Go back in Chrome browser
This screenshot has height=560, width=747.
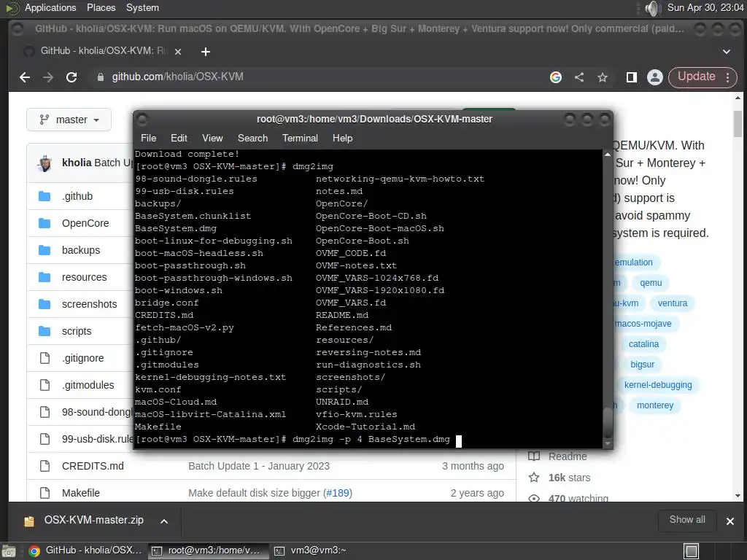tap(25, 77)
